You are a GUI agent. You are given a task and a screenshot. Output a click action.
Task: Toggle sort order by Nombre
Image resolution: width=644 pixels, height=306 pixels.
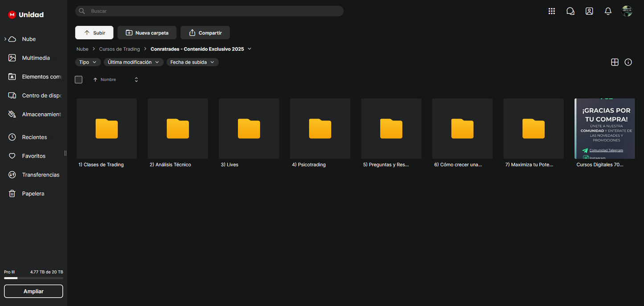pyautogui.click(x=108, y=80)
